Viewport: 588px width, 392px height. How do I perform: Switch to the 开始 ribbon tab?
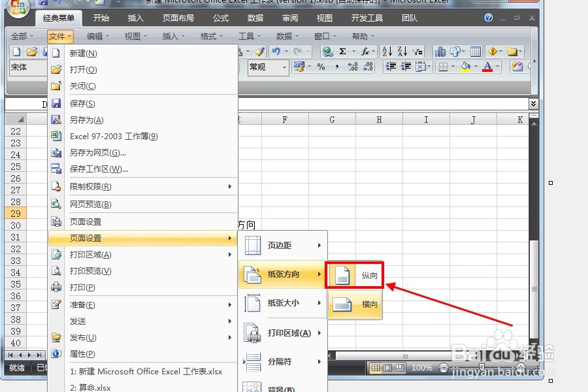point(101,18)
